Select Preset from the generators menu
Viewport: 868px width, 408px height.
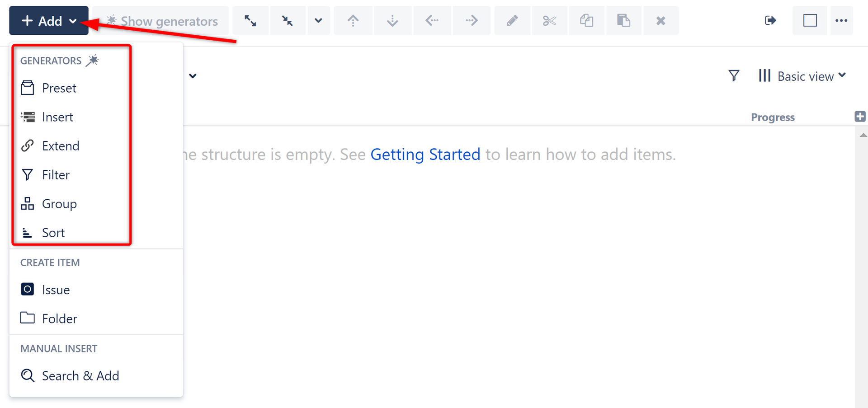coord(59,88)
